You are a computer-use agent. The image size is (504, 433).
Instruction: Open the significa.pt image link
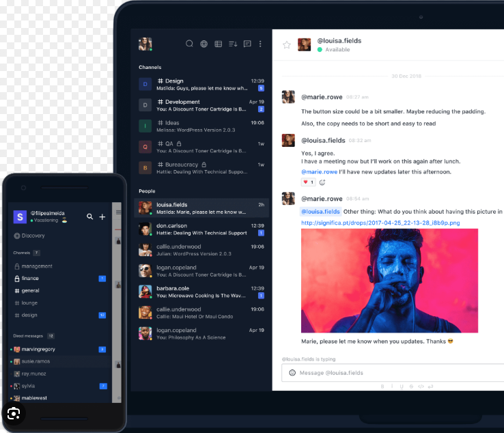(380, 223)
